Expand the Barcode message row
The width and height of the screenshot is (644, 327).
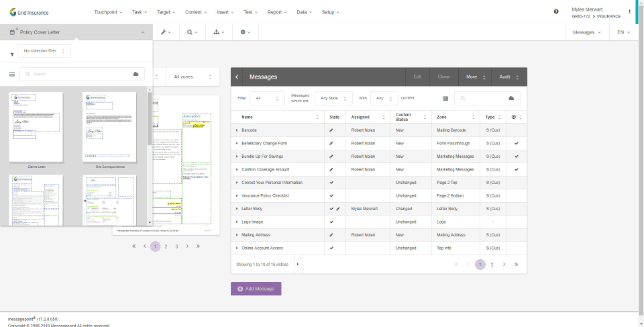click(x=237, y=130)
